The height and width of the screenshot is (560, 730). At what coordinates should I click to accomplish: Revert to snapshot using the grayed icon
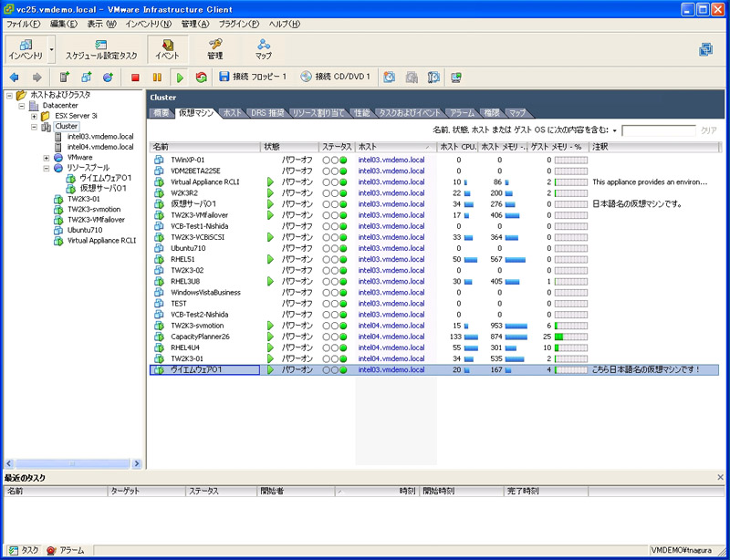[412, 78]
